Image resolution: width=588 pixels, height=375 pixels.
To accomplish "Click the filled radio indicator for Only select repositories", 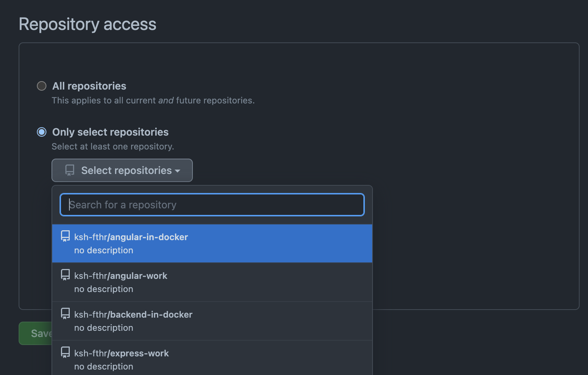I will coord(41,132).
